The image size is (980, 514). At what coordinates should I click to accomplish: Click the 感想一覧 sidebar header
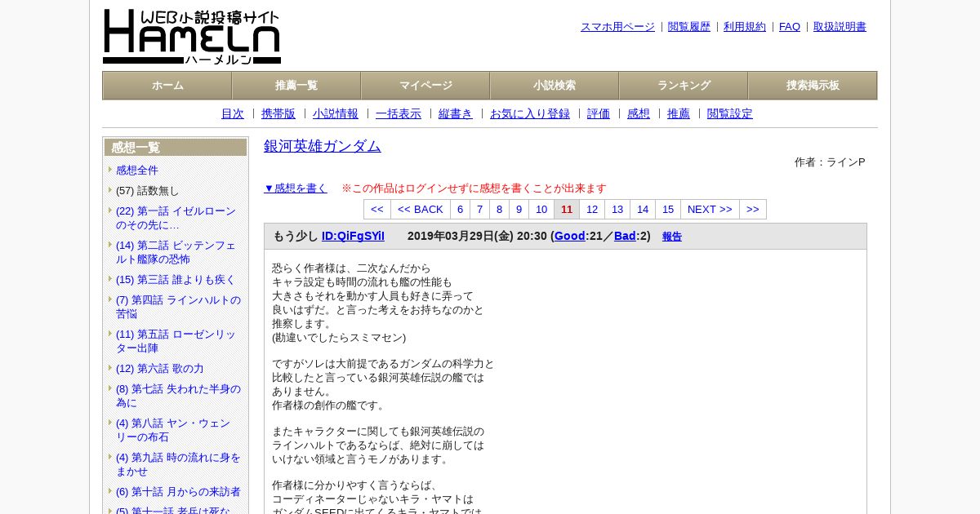pyautogui.click(x=176, y=148)
